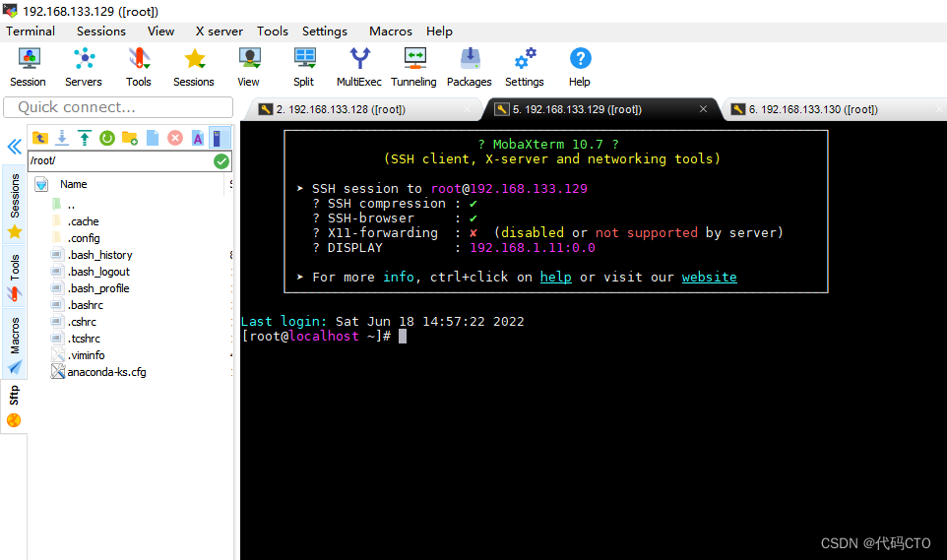The width and height of the screenshot is (947, 560).
Task: Open the Servers toolbar button
Action: (84, 67)
